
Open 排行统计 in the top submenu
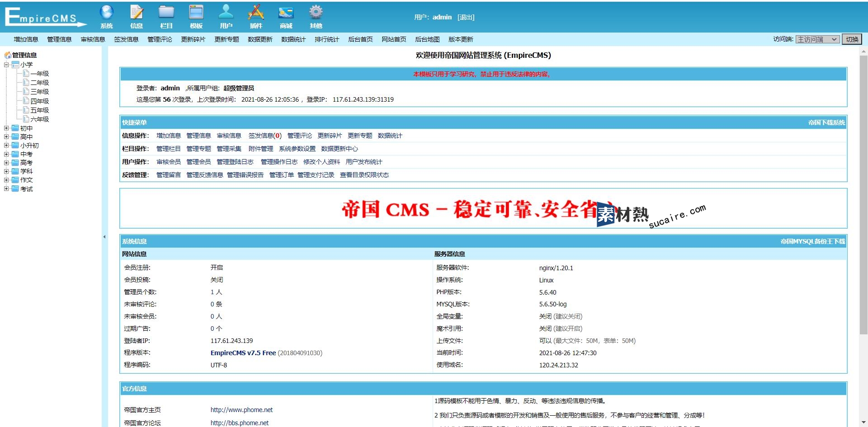click(327, 39)
